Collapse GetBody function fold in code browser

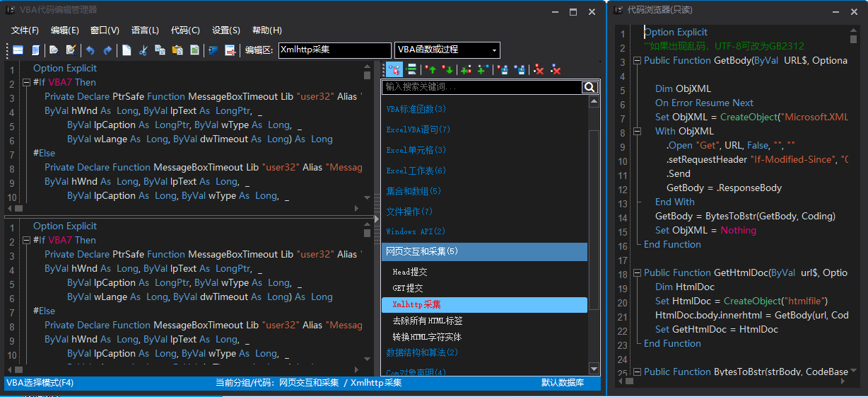637,61
